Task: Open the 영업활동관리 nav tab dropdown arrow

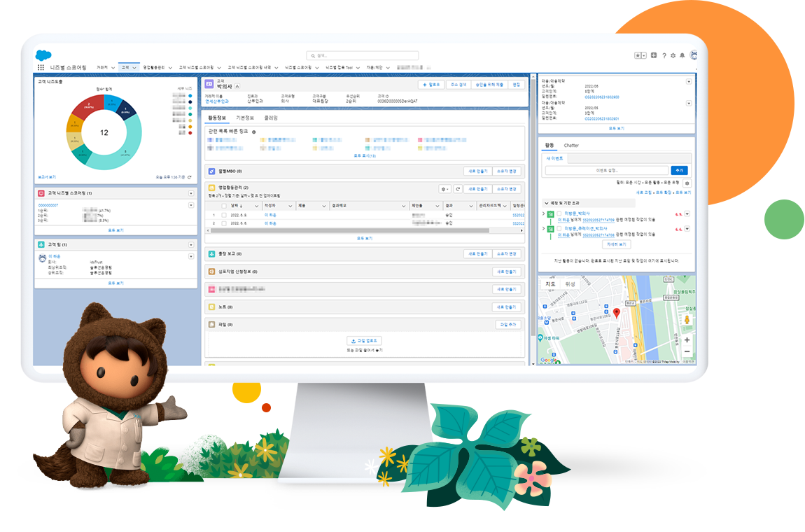Action: (170, 68)
